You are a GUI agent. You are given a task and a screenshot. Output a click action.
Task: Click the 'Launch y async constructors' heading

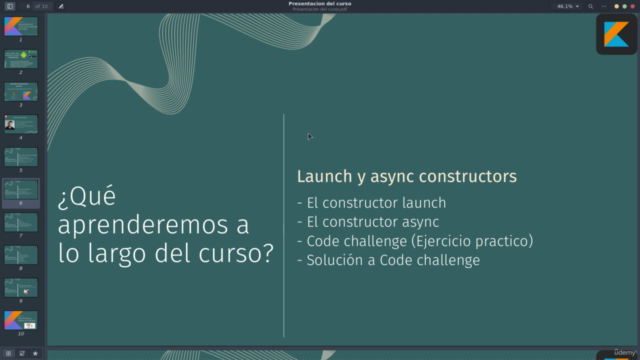tap(407, 177)
